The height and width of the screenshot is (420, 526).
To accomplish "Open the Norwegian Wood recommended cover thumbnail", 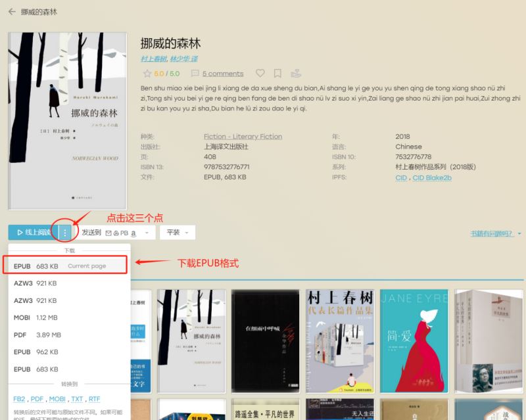I will point(191,341).
